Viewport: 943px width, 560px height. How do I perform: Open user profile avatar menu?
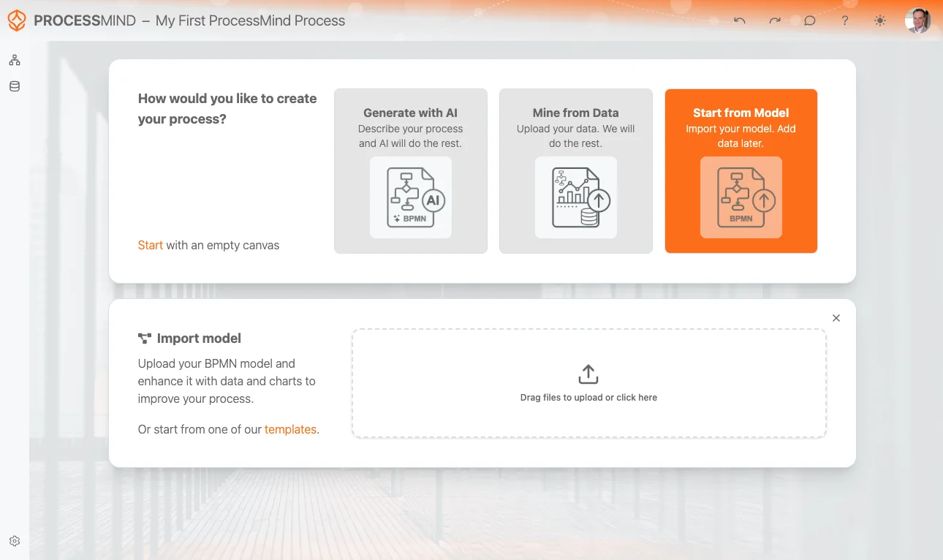pos(917,20)
